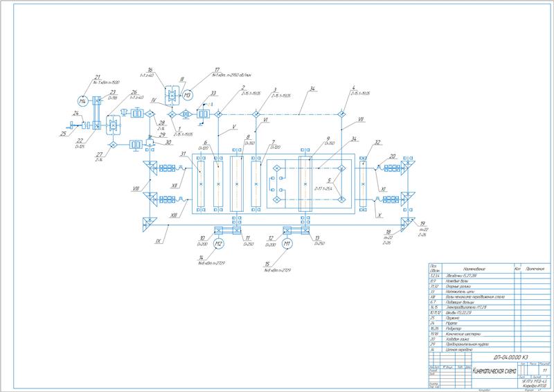Click shaft label VII

(361, 120)
